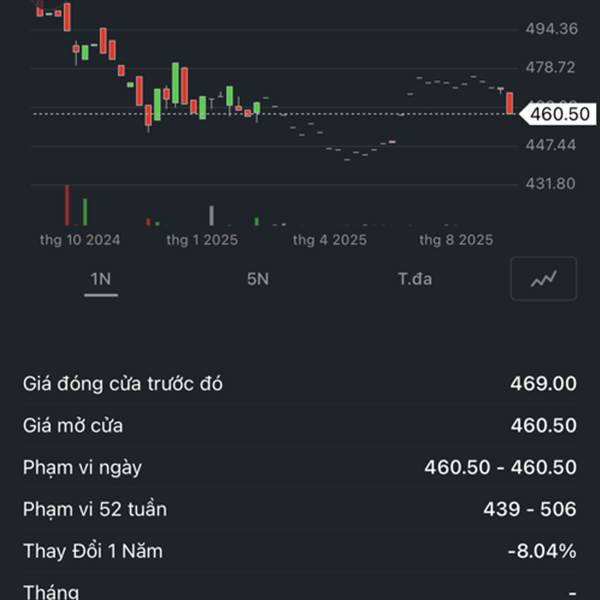
Task: Tap the Phạm vi ngày row
Action: (300, 467)
